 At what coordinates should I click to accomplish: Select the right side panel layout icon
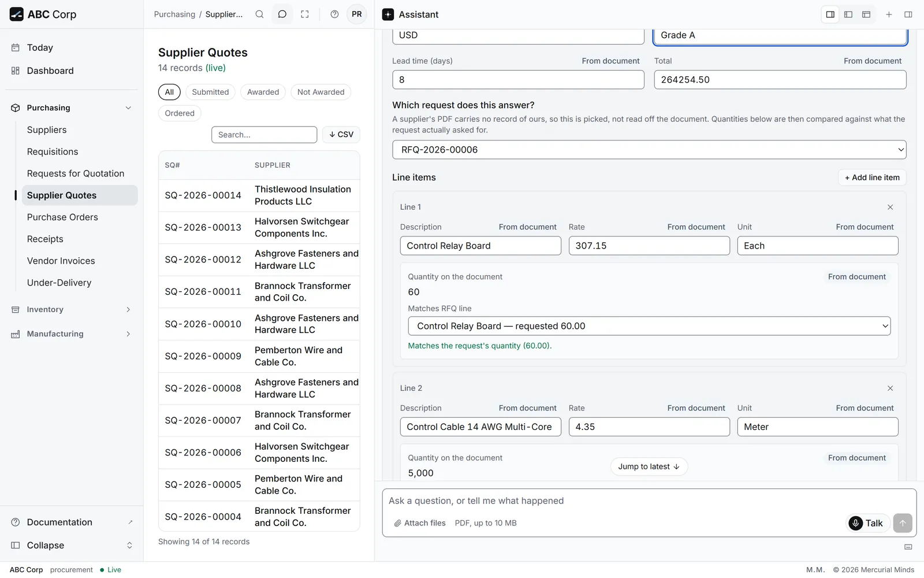[x=830, y=14]
